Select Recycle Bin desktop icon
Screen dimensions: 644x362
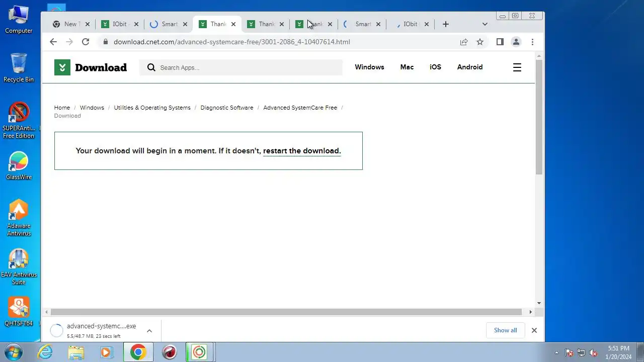coord(19,67)
